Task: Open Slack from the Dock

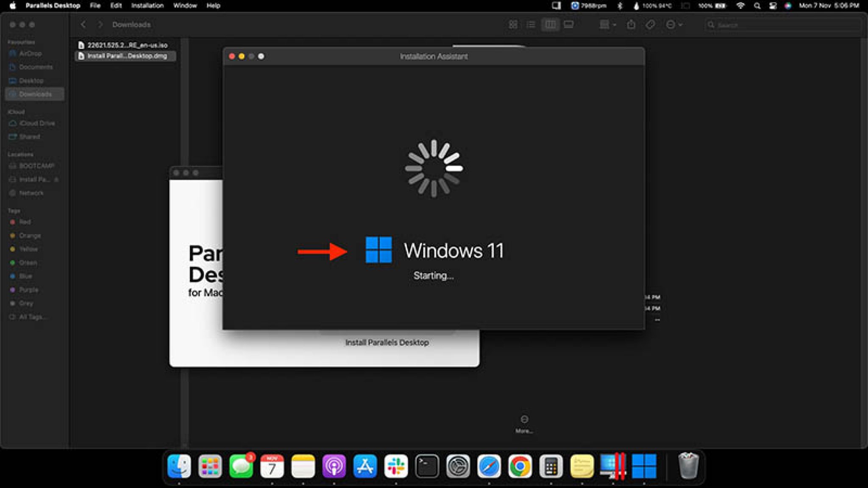Action: click(396, 466)
